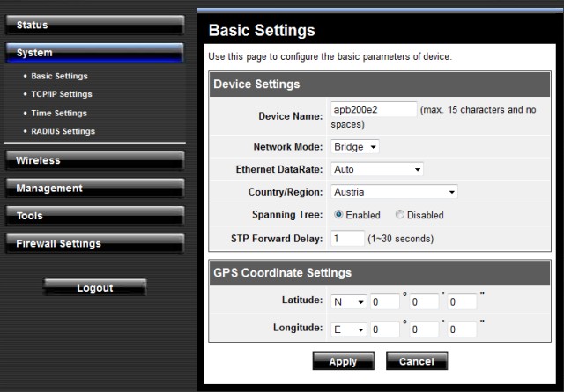Select the Disabled Spanning Tree radio button
This screenshot has height=392, width=564.
(x=400, y=215)
